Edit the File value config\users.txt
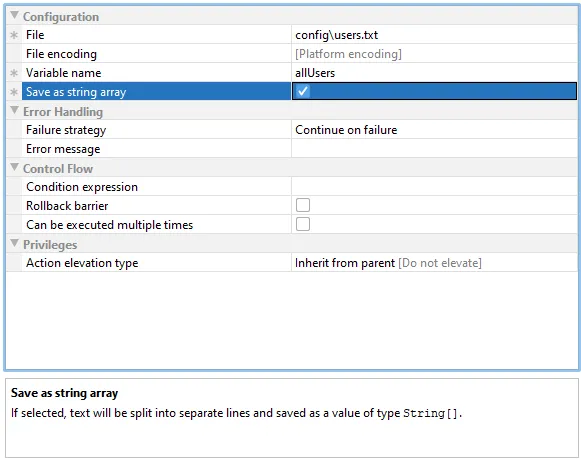The image size is (581, 460). [x=434, y=35]
